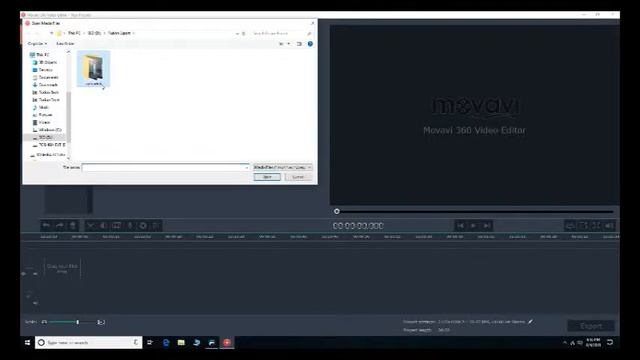Click This PC in address breadcrumb

click(74, 33)
